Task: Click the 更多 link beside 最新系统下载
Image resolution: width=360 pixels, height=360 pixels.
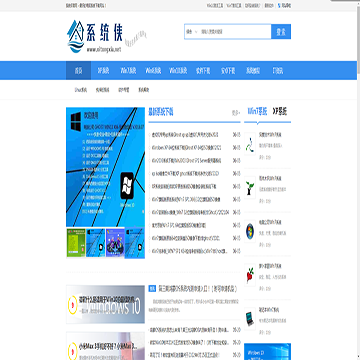Action: point(236,113)
